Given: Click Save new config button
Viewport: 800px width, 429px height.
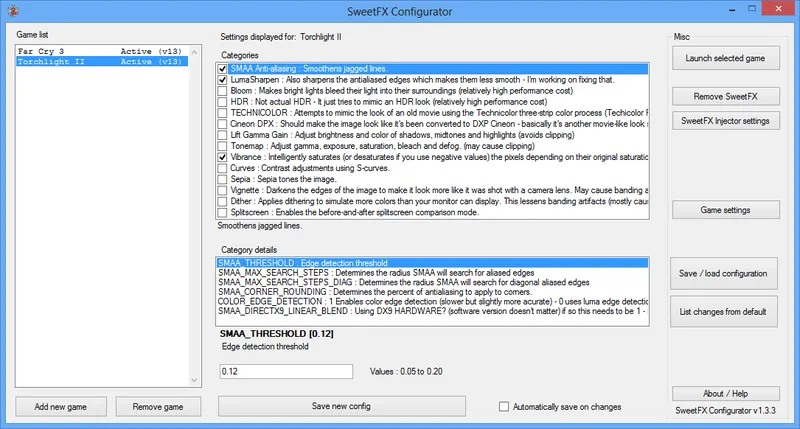Looking at the screenshot, I should (x=341, y=406).
